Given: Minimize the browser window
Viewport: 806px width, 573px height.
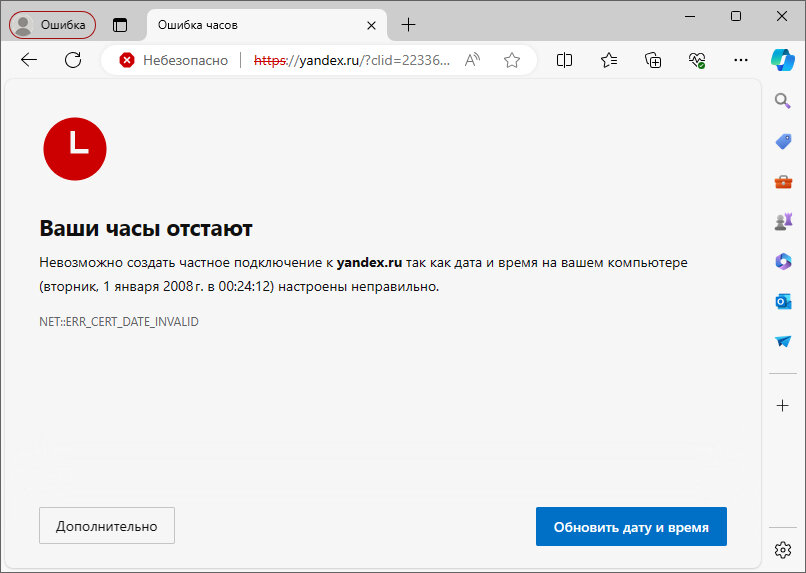Looking at the screenshot, I should 690,16.
